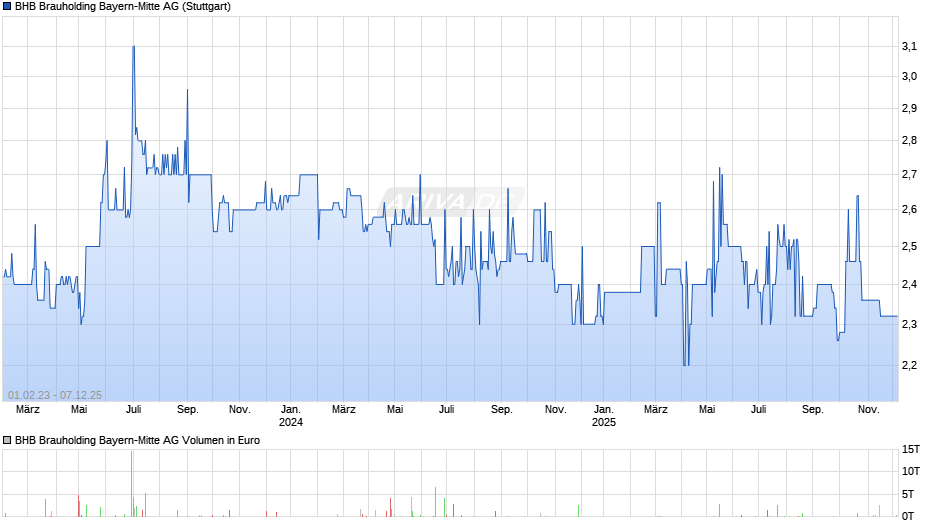The height and width of the screenshot is (526, 940).
Task: Click the volume axis label '0T'
Action: pyautogui.click(x=908, y=516)
